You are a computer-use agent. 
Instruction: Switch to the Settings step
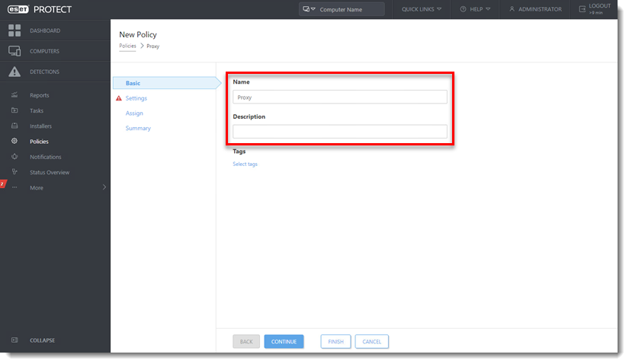(136, 98)
